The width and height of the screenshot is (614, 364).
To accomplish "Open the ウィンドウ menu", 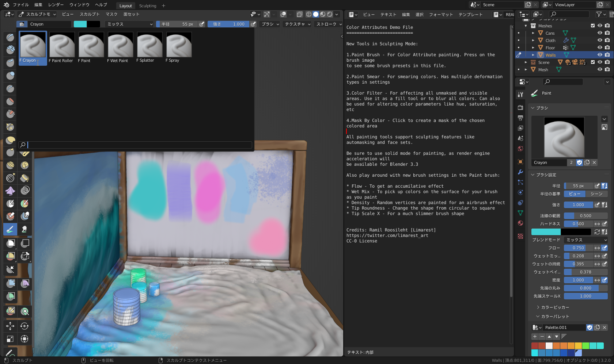I will pyautogui.click(x=79, y=5).
